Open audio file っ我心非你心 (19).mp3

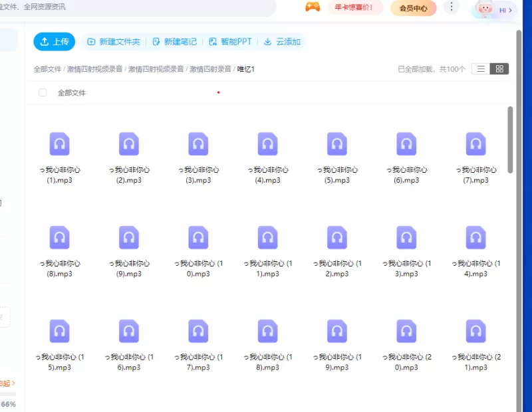click(x=337, y=345)
